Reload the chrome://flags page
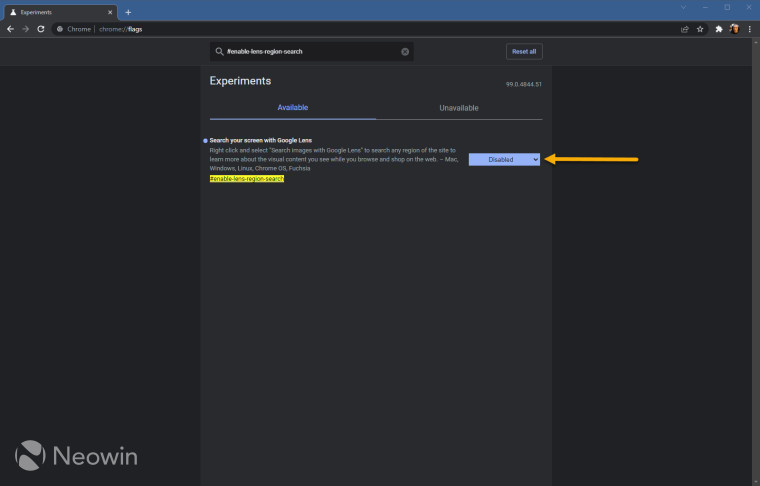760x486 pixels. point(41,29)
